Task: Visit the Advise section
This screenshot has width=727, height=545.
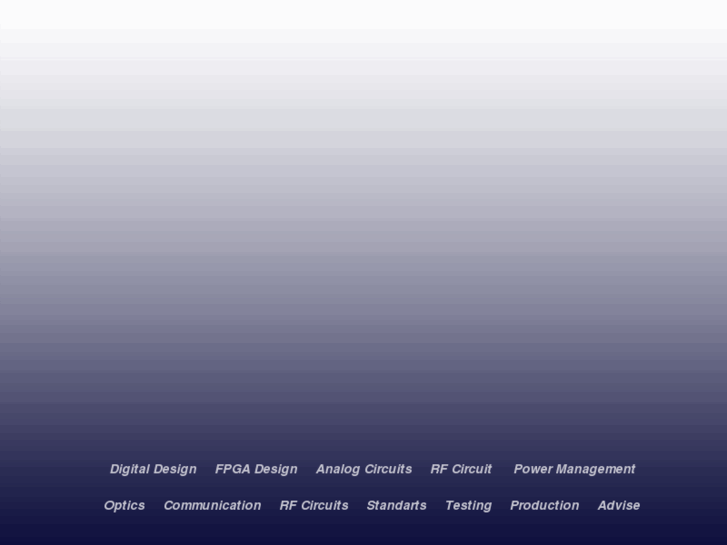Action: pos(619,505)
